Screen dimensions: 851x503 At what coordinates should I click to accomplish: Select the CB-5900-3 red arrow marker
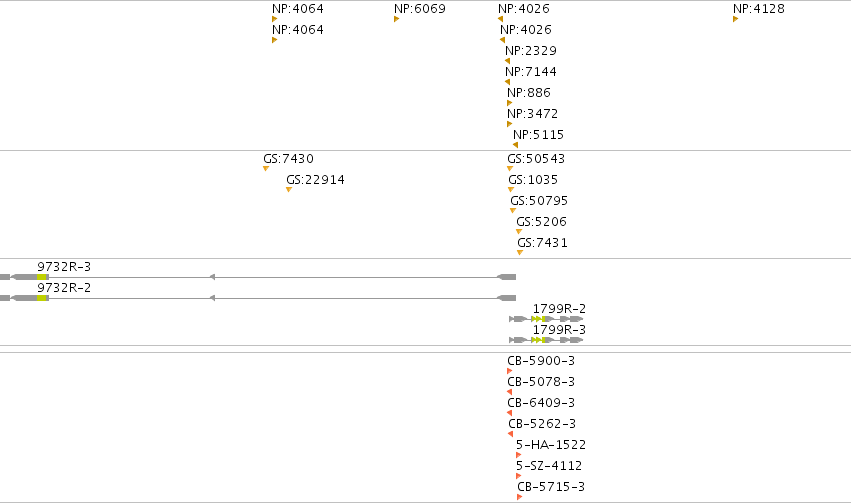[510, 371]
